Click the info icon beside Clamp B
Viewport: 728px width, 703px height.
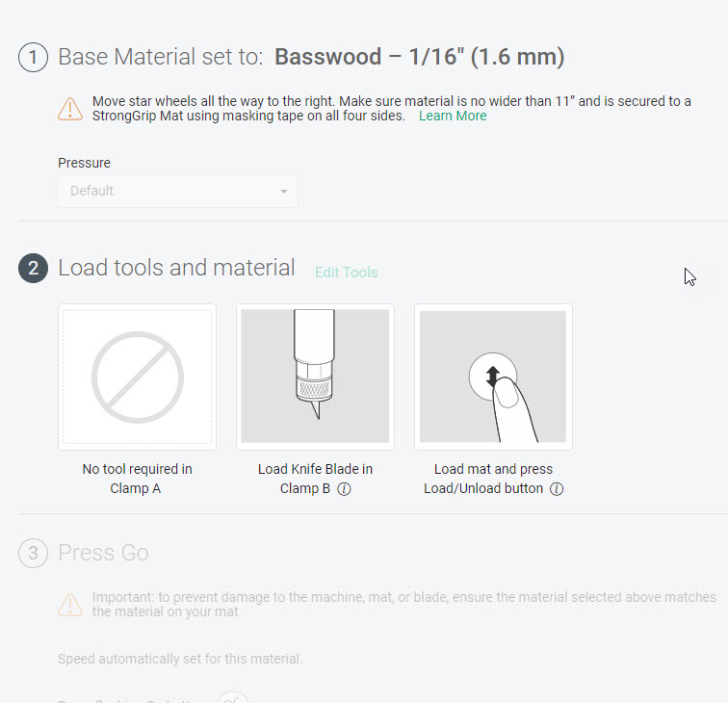click(344, 489)
